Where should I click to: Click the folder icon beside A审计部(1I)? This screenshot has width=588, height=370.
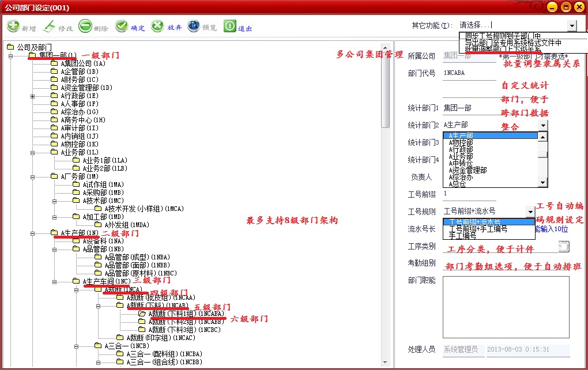coord(54,128)
